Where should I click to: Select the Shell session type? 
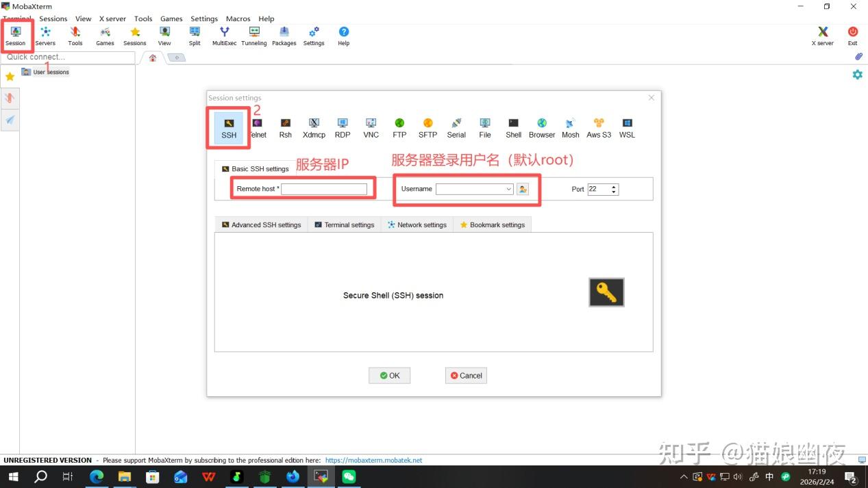point(514,128)
